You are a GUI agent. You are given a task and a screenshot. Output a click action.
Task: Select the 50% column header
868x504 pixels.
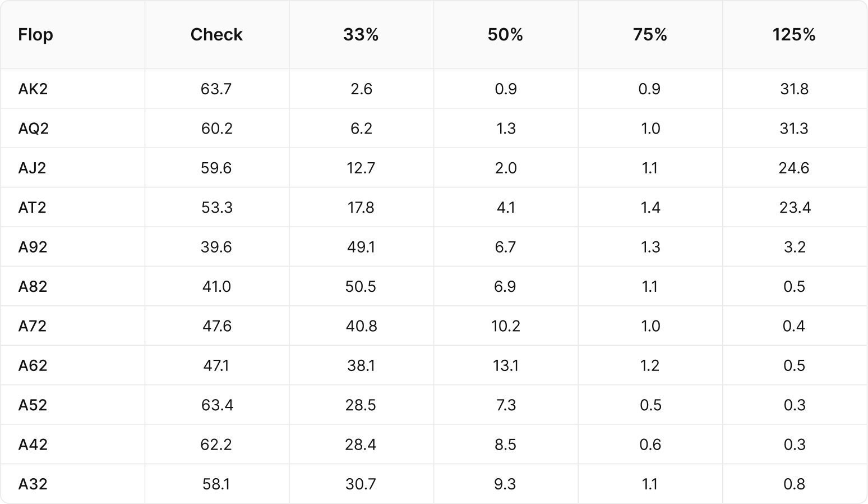click(x=505, y=35)
